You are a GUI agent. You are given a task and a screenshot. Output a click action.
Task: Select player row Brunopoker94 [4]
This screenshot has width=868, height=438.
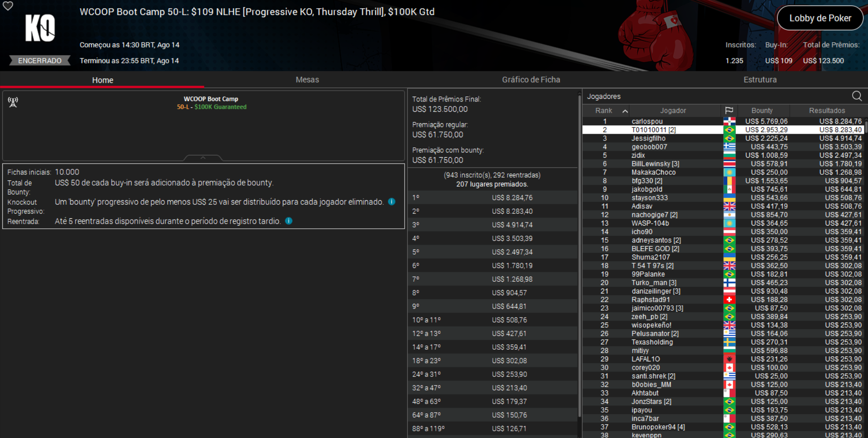[723, 427]
